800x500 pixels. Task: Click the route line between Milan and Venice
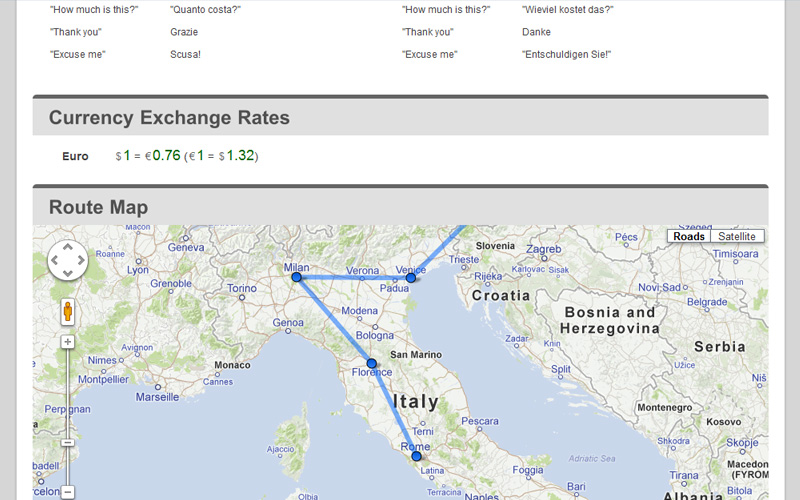pyautogui.click(x=354, y=278)
